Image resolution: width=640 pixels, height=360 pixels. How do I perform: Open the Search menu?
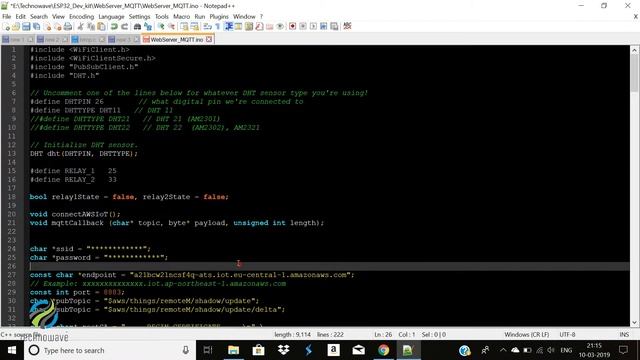tap(39, 16)
